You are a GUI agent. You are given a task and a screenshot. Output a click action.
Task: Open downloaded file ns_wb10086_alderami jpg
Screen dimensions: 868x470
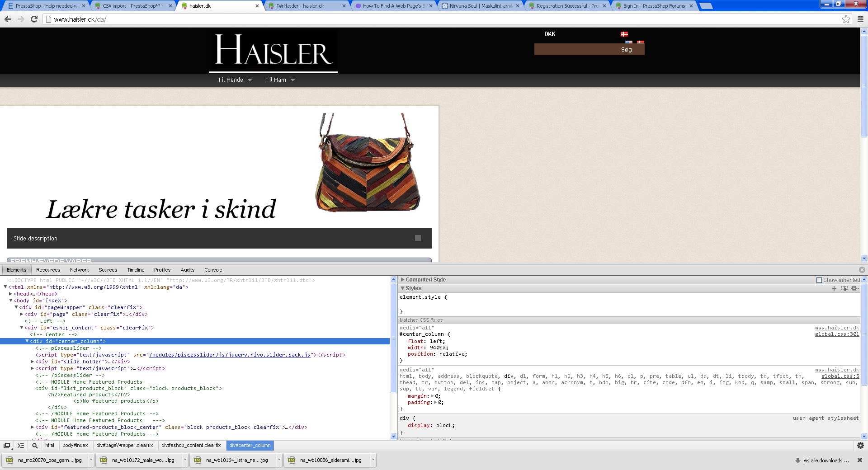(x=326, y=460)
